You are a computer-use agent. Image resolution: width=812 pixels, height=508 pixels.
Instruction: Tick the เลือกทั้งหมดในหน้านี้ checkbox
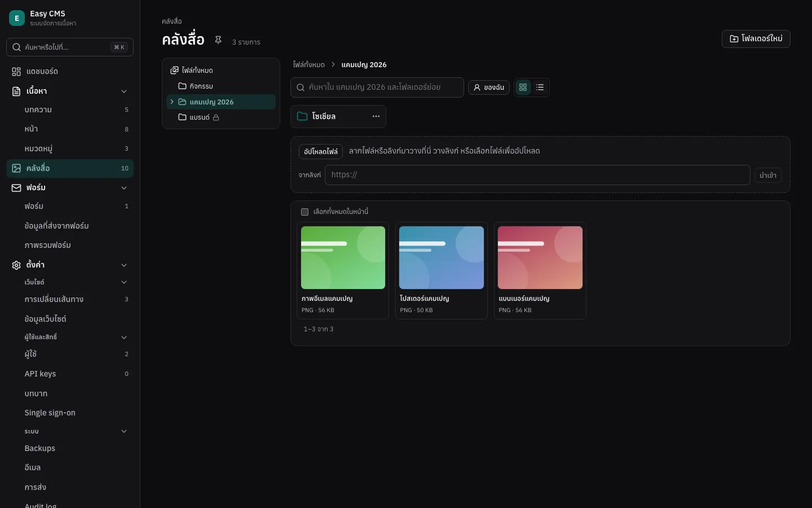304,212
